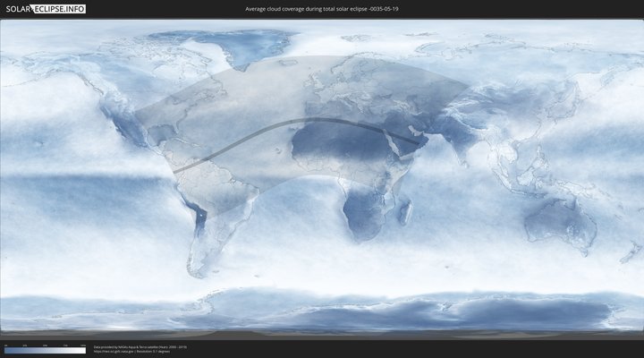The image size is (644, 358).
Task: Click the SOLAR-ECLIPSE.INFO logo
Action: 46,9
